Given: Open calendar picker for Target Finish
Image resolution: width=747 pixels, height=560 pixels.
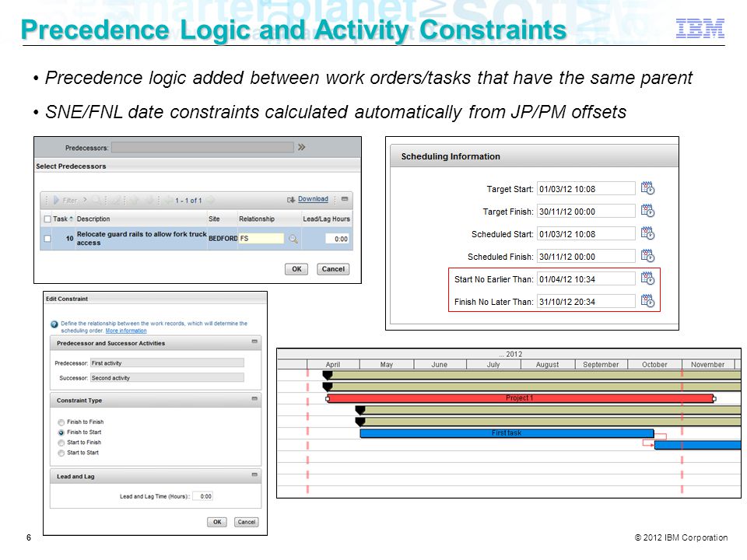Looking at the screenshot, I should pyautogui.click(x=647, y=211).
